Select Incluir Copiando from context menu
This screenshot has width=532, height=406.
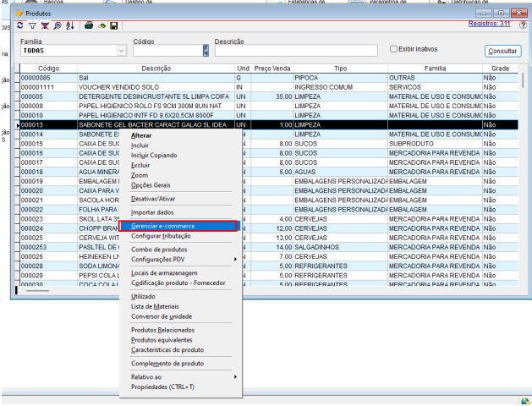(156, 155)
